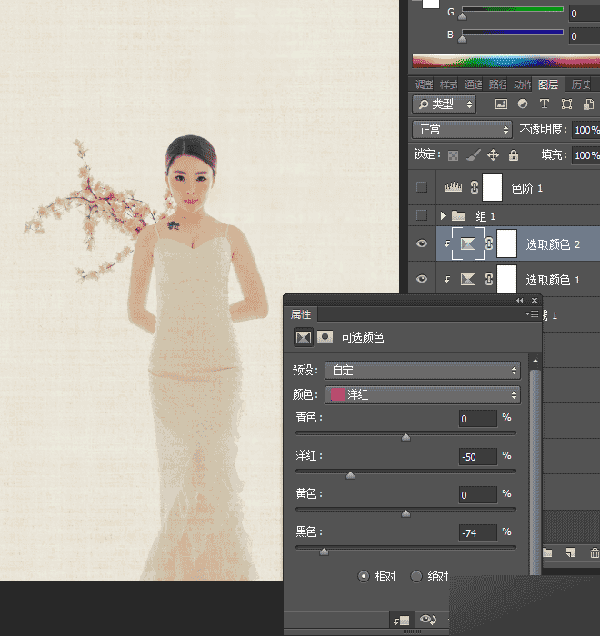
Task: Open the 类型 layer filter dropdown
Action: pos(444,104)
